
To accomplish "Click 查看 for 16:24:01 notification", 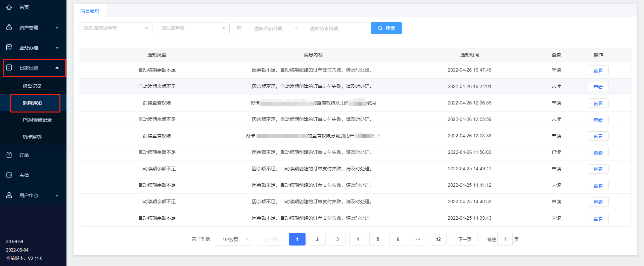I will [x=598, y=87].
